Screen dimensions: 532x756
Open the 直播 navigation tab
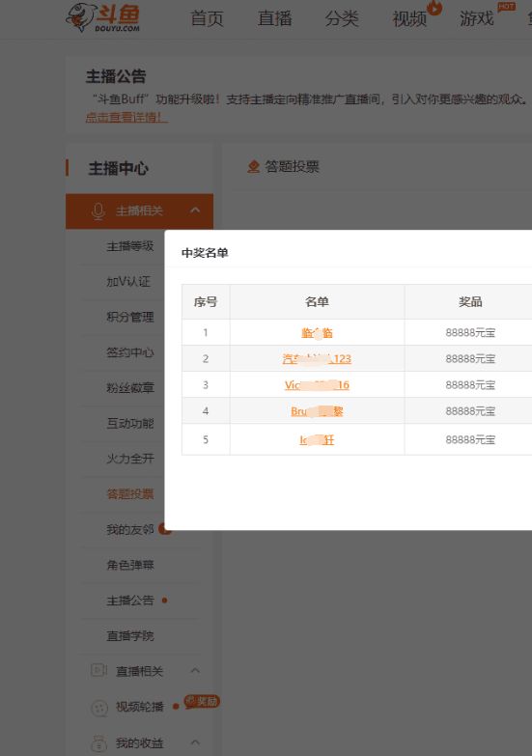[x=274, y=18]
